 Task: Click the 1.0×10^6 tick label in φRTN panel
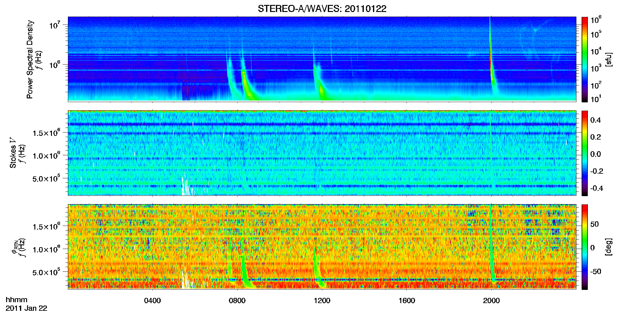[46, 249]
